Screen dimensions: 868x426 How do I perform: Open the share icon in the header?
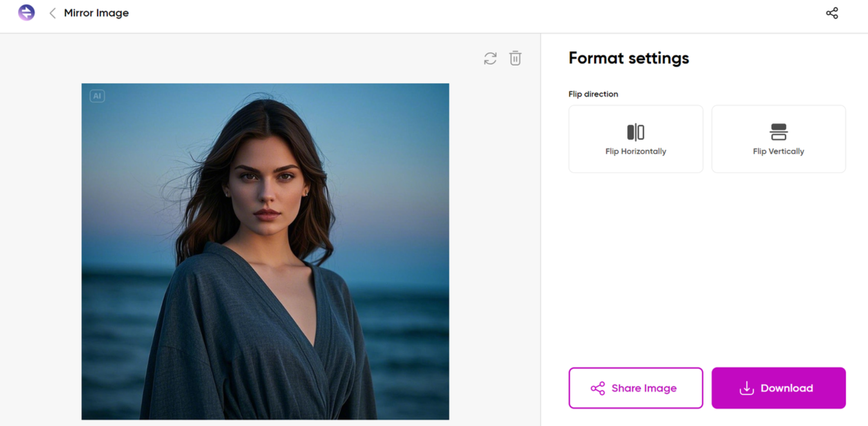tap(832, 13)
